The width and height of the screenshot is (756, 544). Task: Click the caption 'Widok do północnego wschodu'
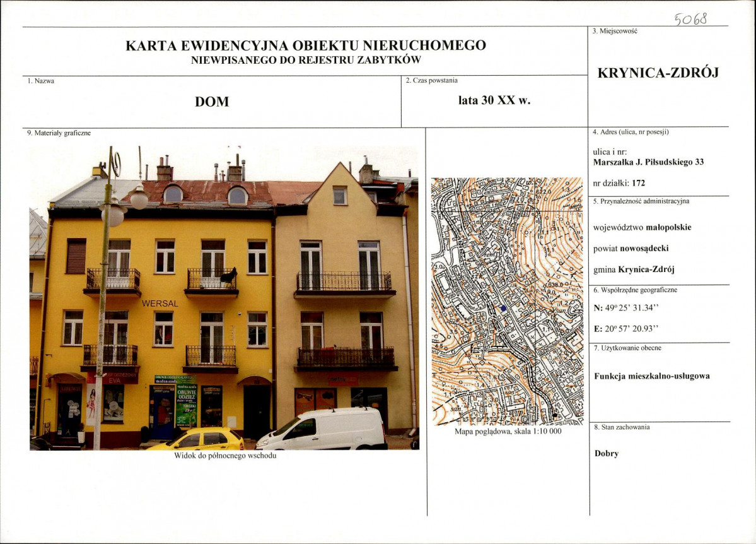[225, 456]
